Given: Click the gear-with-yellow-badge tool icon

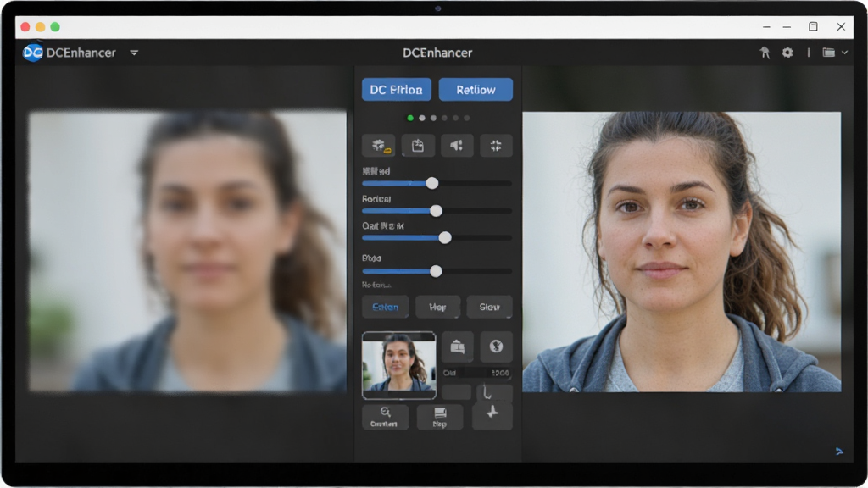Looking at the screenshot, I should (379, 146).
